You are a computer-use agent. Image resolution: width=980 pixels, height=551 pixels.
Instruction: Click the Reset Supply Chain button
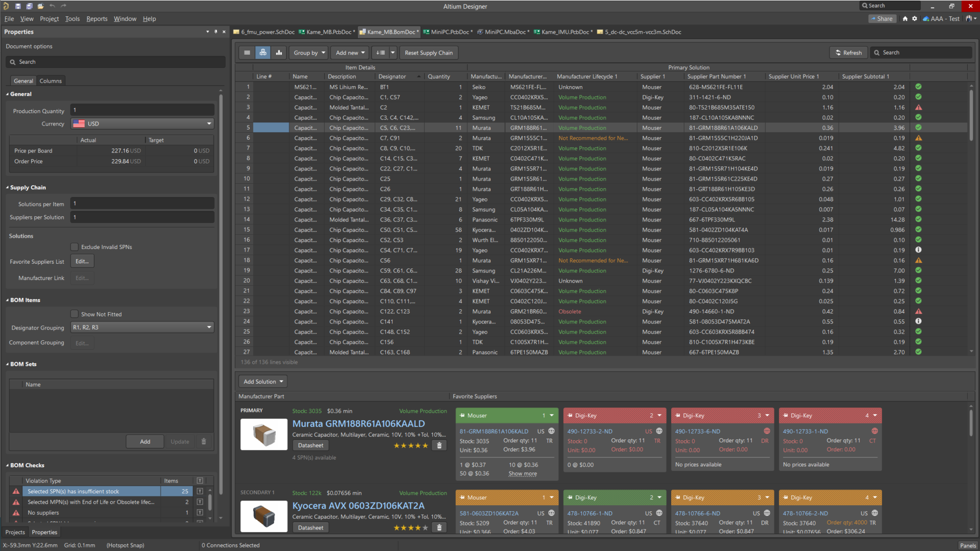(x=428, y=52)
